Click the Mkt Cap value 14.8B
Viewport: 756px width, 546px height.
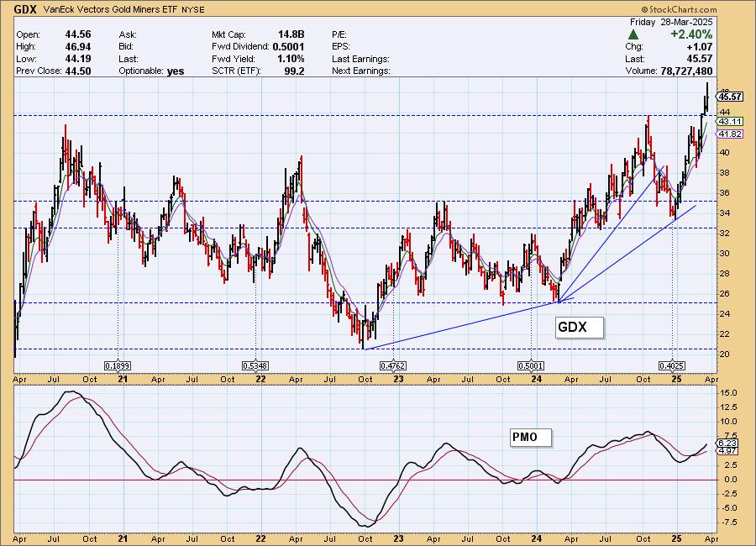coord(291,34)
